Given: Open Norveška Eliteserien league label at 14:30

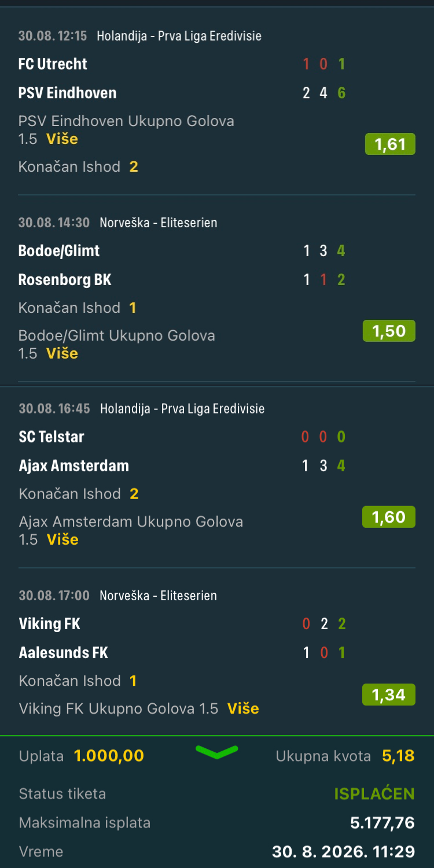Looking at the screenshot, I should (159, 223).
